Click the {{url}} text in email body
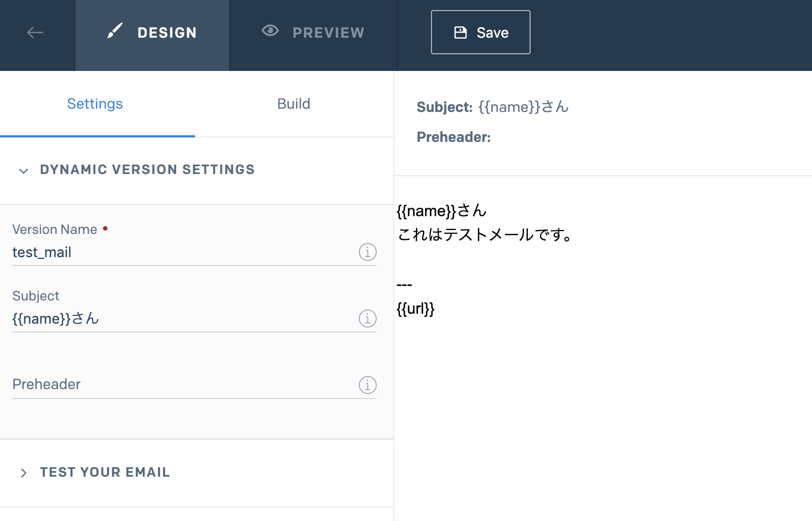812x521 pixels. click(x=415, y=309)
